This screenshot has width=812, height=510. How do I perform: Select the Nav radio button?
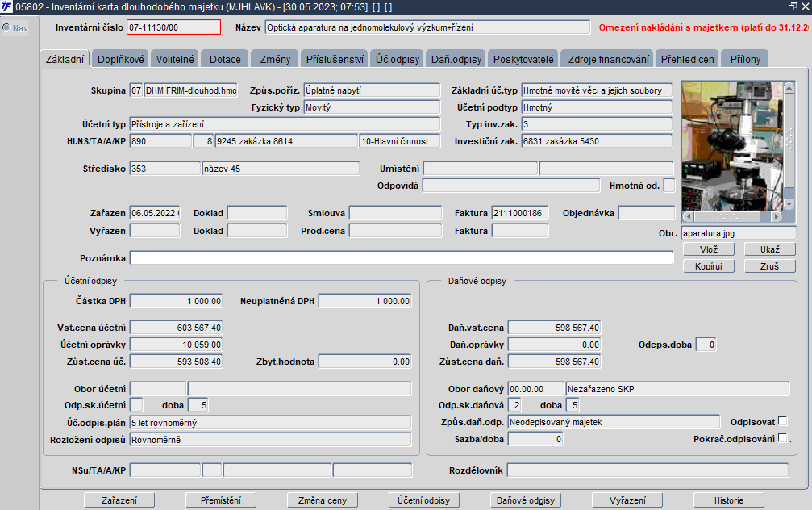6,28
